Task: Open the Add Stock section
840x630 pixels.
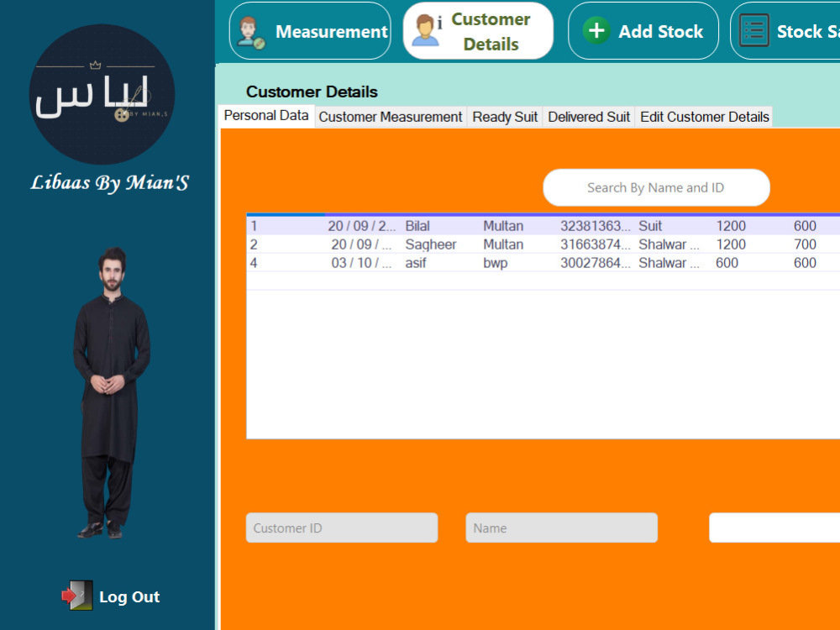Action: [x=643, y=31]
